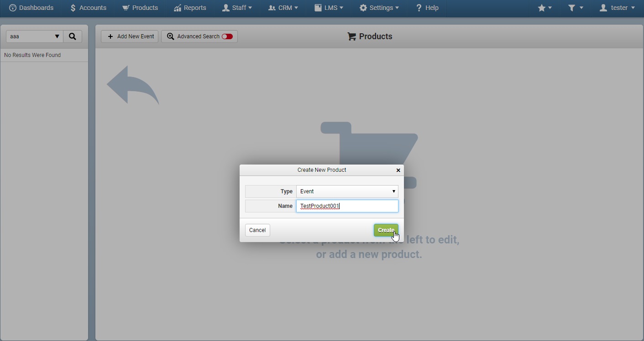Image resolution: width=644 pixels, height=341 pixels.
Task: Open the favorites star menu
Action: [x=545, y=8]
